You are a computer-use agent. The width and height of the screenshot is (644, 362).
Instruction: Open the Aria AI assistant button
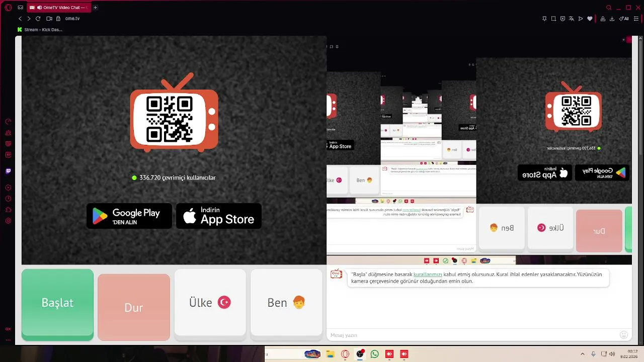624,19
